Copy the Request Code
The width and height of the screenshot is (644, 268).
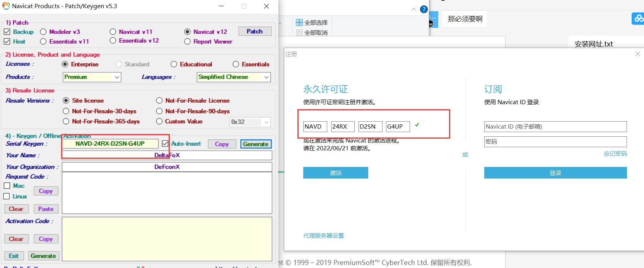46,191
